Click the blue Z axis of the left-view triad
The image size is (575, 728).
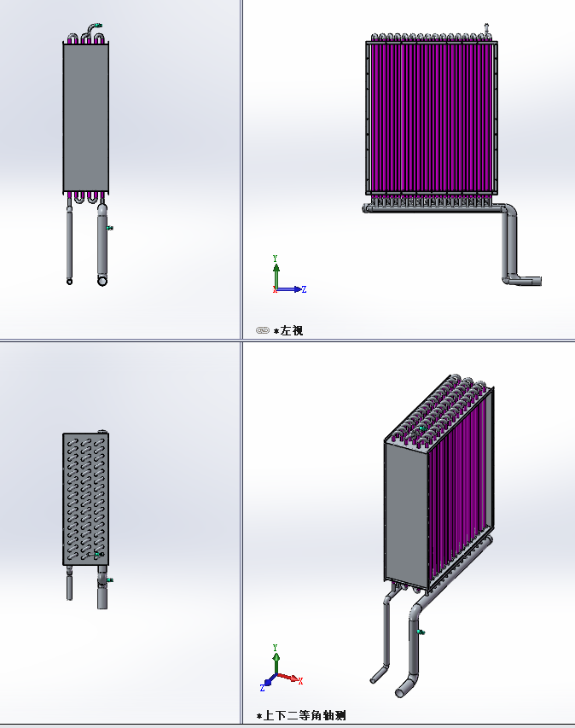(292, 289)
